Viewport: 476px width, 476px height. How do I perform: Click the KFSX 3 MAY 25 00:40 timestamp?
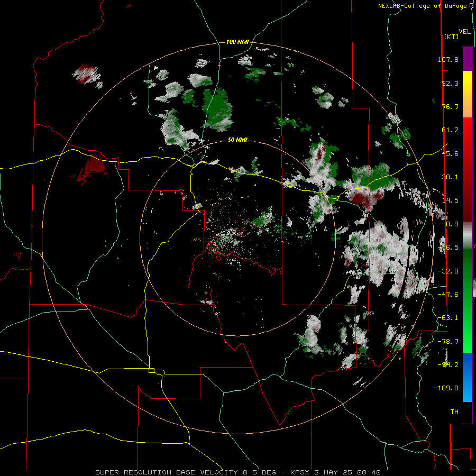[x=335, y=472]
